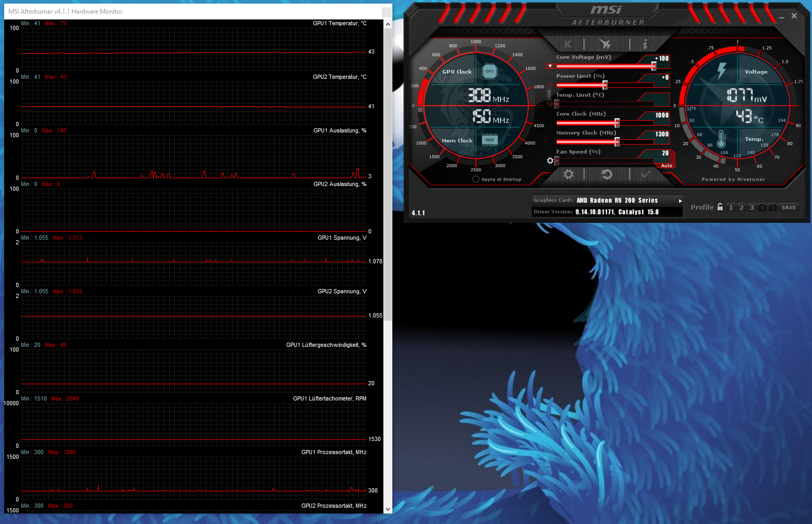
Task: Load profile slot 5
Action: click(x=773, y=207)
